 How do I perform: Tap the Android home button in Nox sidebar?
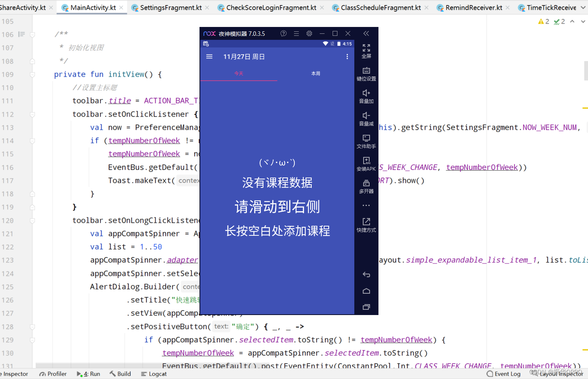(366, 291)
